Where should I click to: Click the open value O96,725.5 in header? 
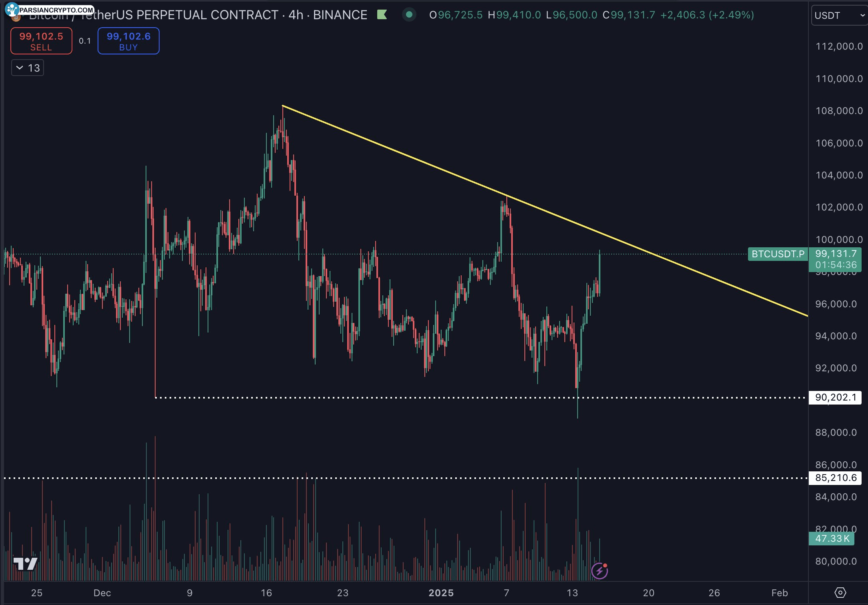(x=456, y=15)
